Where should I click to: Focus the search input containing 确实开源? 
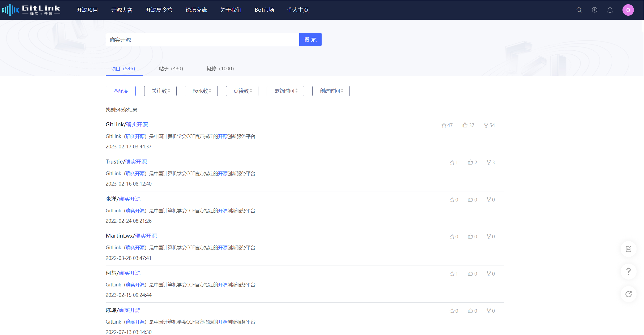point(202,40)
